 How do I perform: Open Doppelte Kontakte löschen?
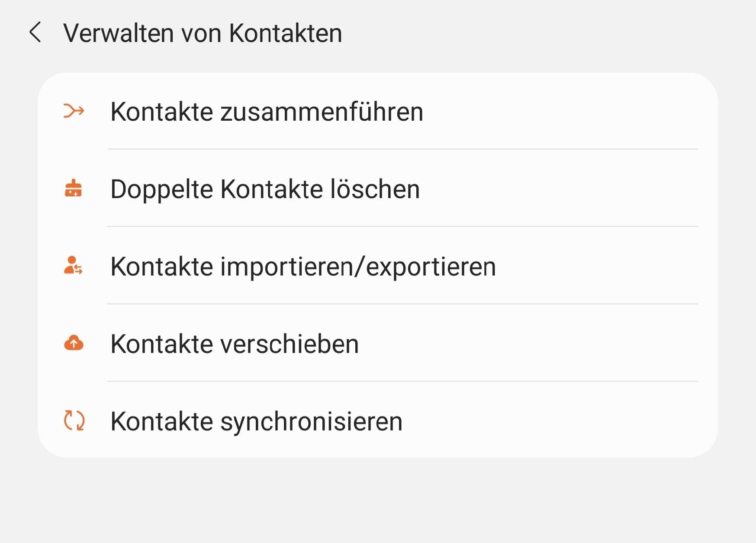point(265,189)
